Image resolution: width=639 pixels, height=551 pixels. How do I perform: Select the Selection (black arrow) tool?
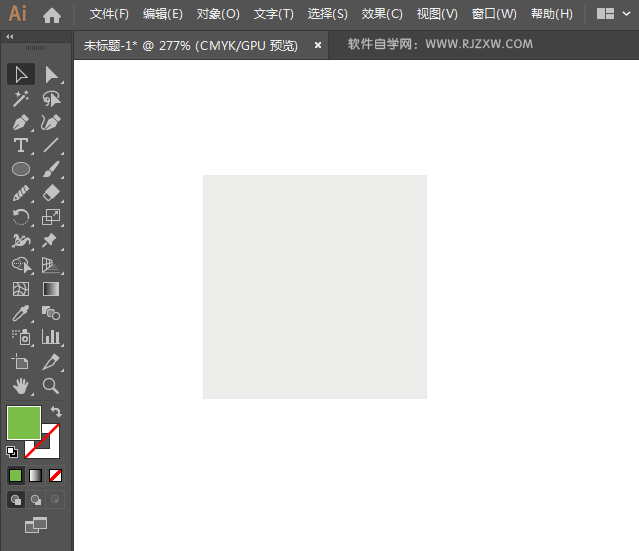[21, 74]
